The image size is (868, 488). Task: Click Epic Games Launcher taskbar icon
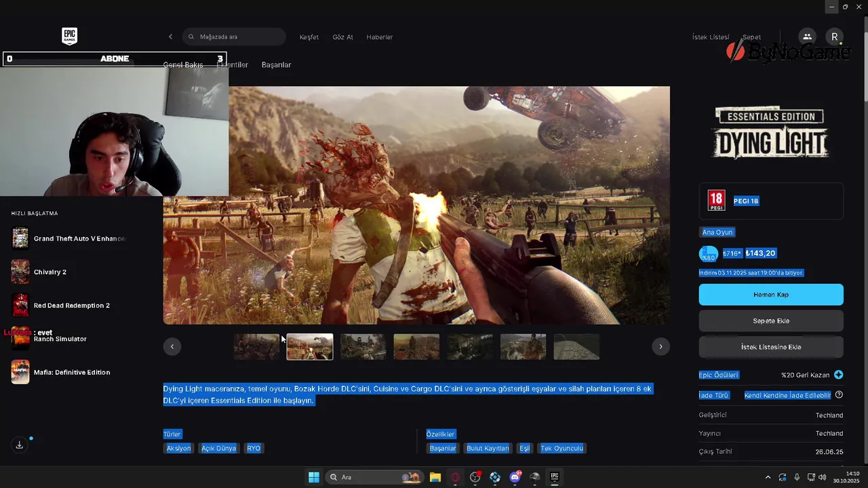554,477
